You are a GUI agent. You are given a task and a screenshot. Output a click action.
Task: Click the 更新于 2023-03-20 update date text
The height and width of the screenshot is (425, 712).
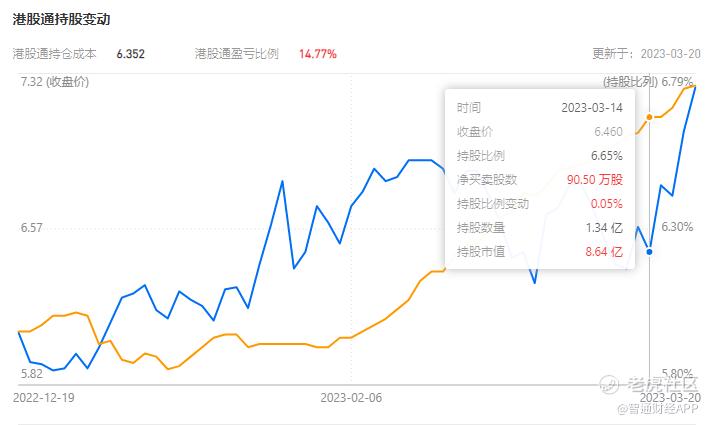[647, 54]
